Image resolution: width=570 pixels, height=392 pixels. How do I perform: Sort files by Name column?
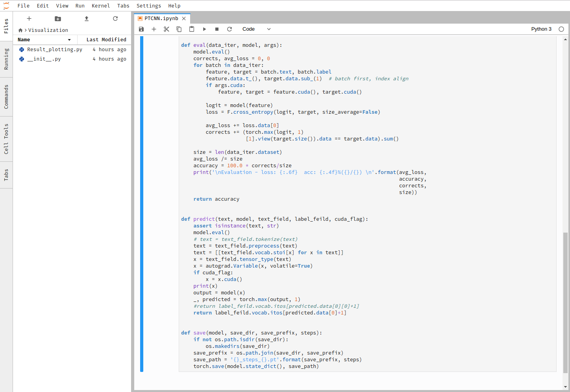coord(45,40)
